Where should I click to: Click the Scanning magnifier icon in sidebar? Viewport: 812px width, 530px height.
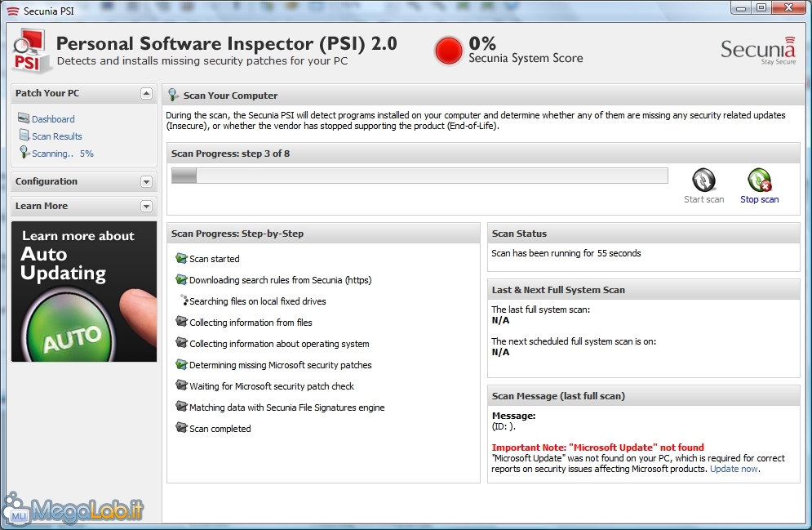[24, 153]
